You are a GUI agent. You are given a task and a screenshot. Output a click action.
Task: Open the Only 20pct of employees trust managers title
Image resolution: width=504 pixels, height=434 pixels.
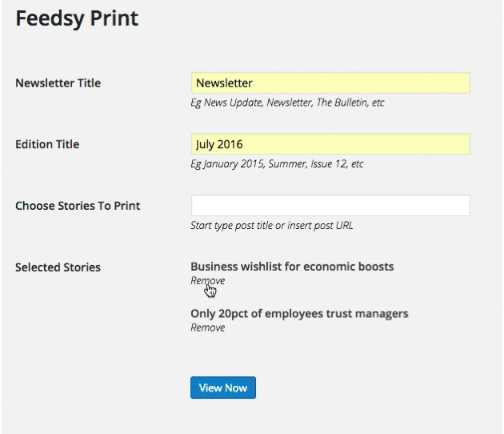coord(299,313)
